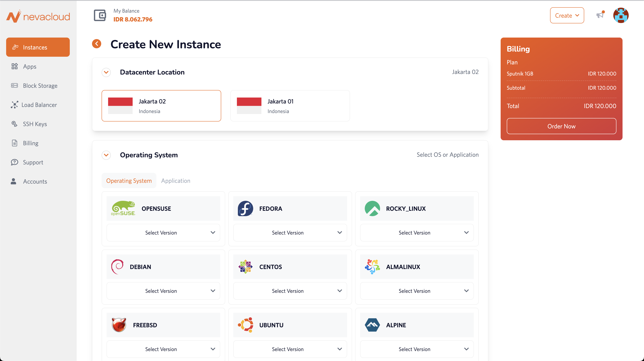
Task: Click the Jakarta 02 Indonesia flag
Action: 120,106
